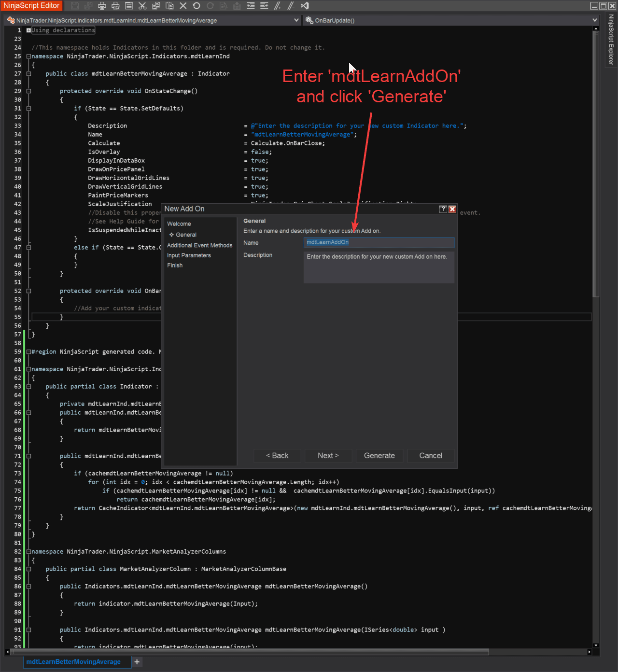Click the Save All icon
The image size is (618, 672).
click(88, 6)
